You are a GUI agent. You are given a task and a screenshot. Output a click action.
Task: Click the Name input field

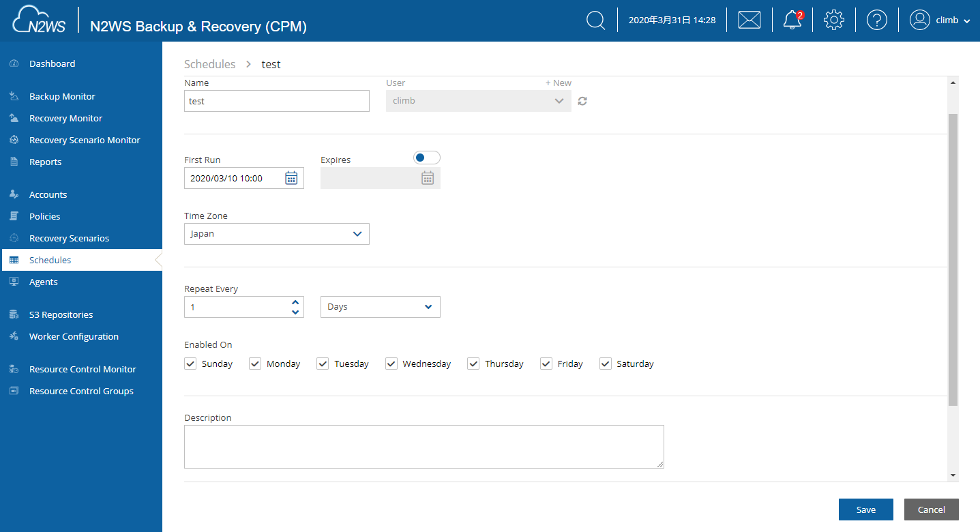(x=277, y=101)
